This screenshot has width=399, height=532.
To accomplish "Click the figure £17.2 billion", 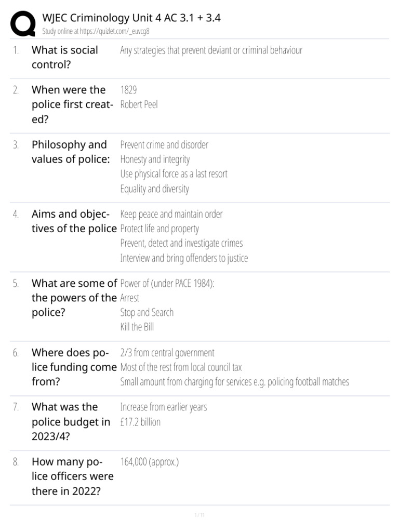I will (140, 422).
